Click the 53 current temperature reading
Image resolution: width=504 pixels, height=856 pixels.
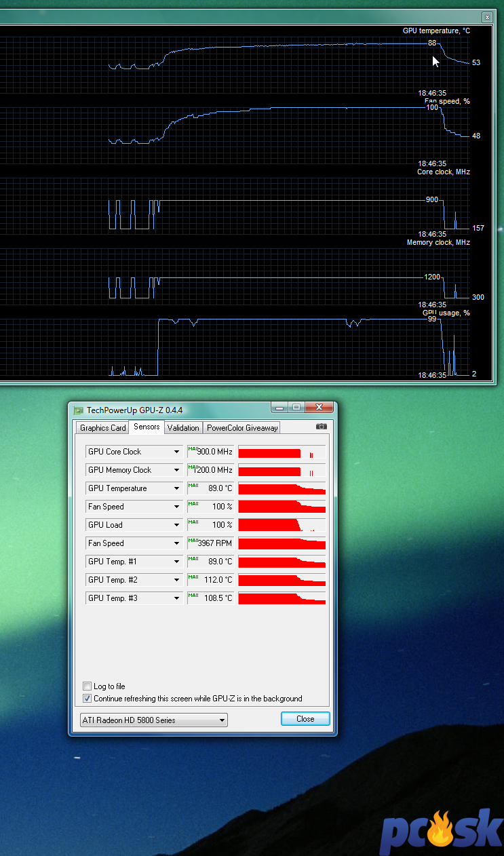tap(476, 62)
